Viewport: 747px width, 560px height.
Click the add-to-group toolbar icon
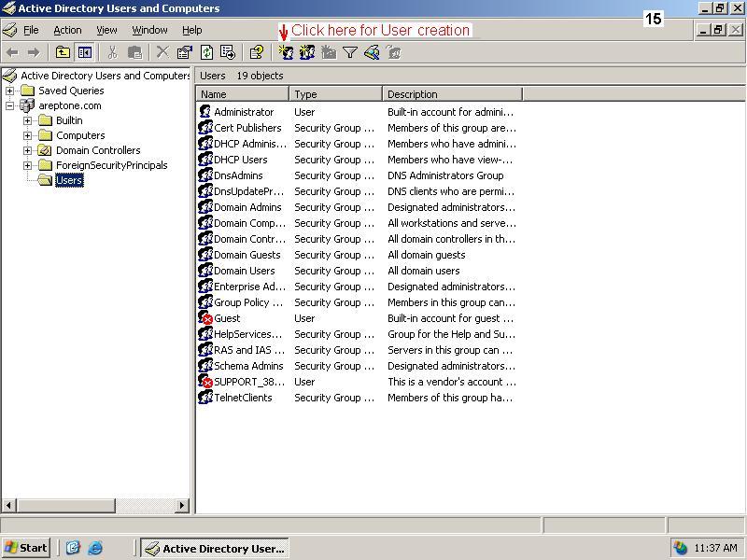coord(394,52)
